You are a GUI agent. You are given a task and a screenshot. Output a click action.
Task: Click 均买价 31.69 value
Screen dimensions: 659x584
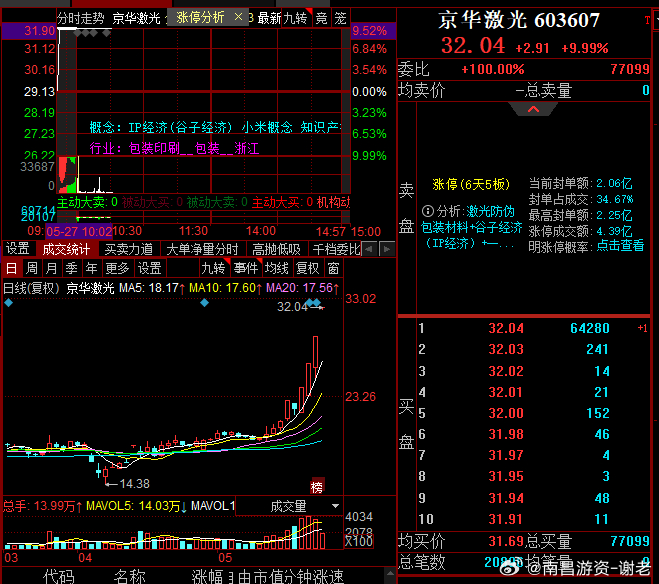point(506,541)
